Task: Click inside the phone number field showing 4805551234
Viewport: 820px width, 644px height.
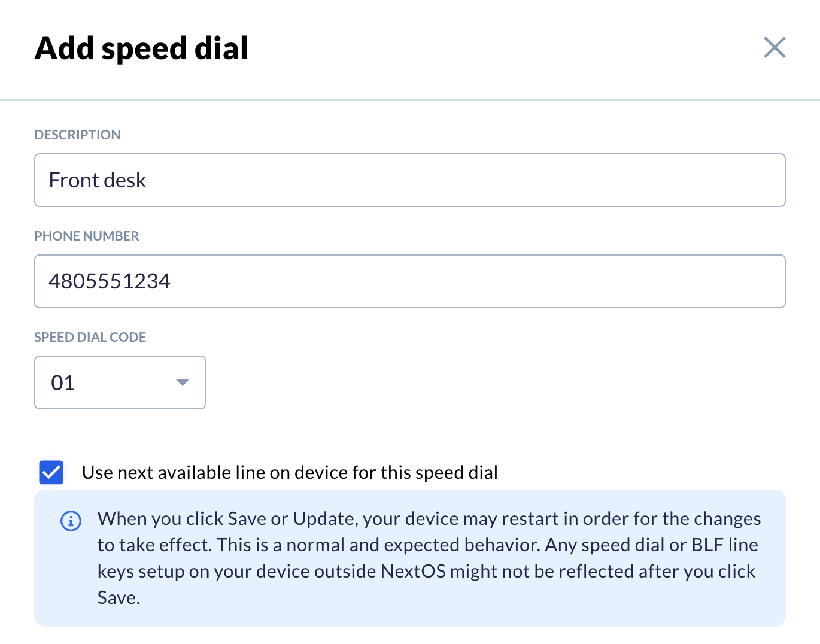Action: pyautogui.click(x=410, y=281)
